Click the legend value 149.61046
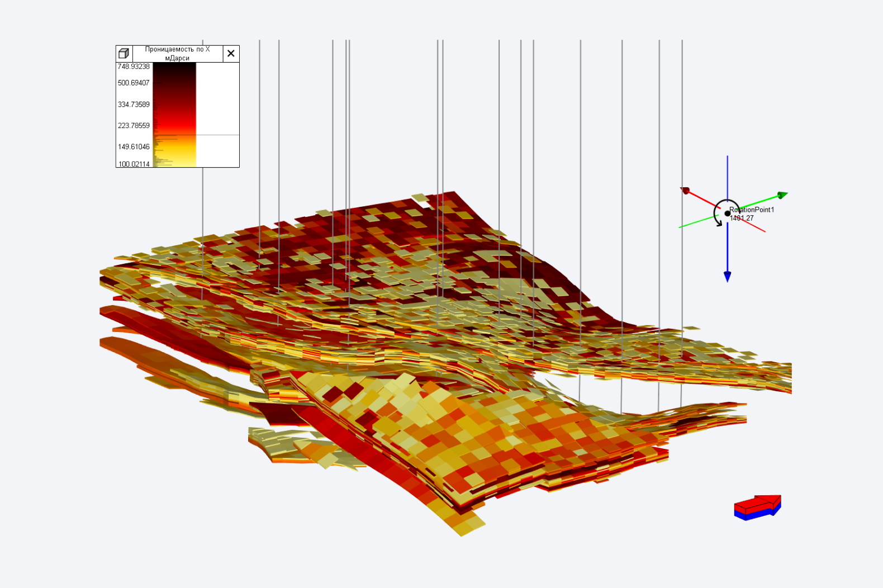 point(134,147)
